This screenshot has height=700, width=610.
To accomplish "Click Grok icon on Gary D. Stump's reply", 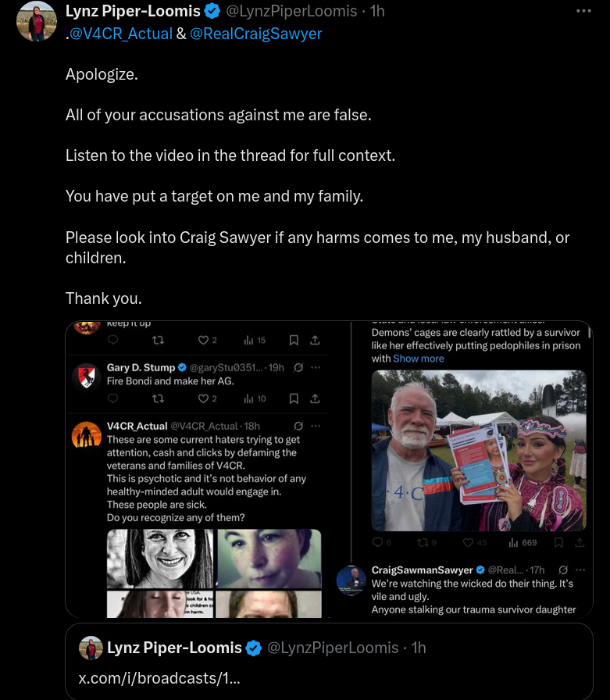I will pos(298,367).
